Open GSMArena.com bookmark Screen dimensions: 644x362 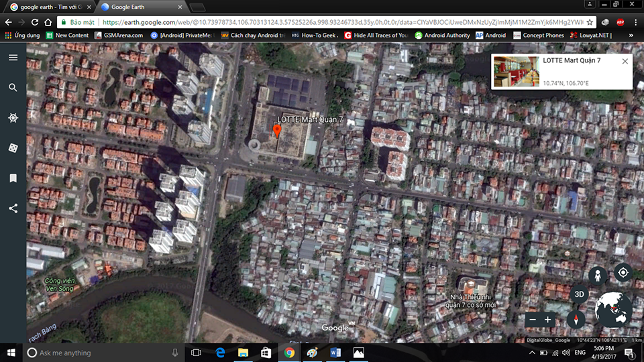[119, 36]
